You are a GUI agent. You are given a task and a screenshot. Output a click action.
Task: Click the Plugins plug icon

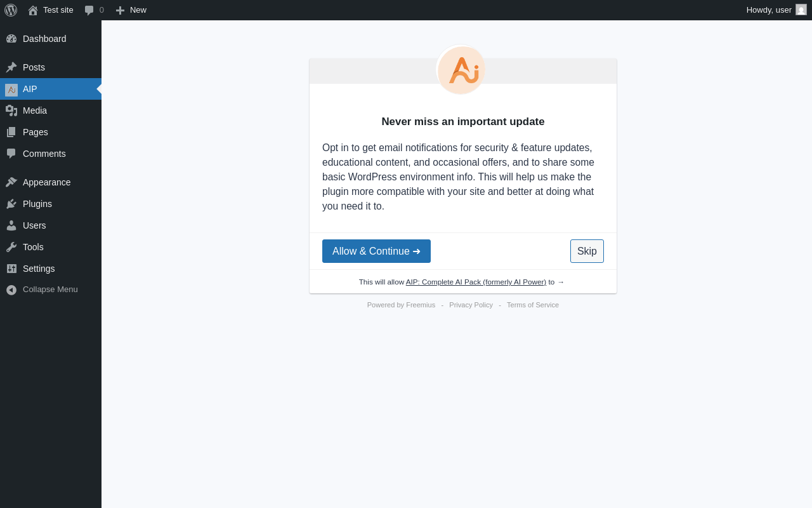pyautogui.click(x=11, y=204)
